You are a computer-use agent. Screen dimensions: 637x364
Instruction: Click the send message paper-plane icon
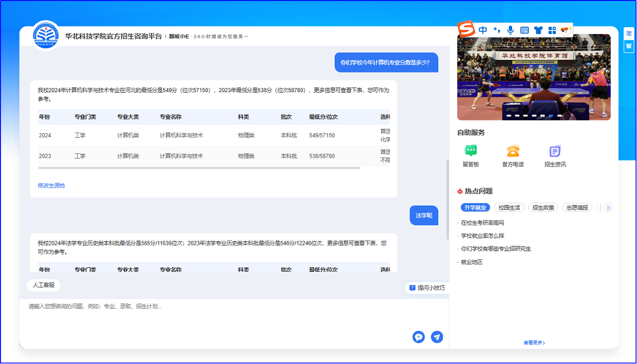(437, 337)
